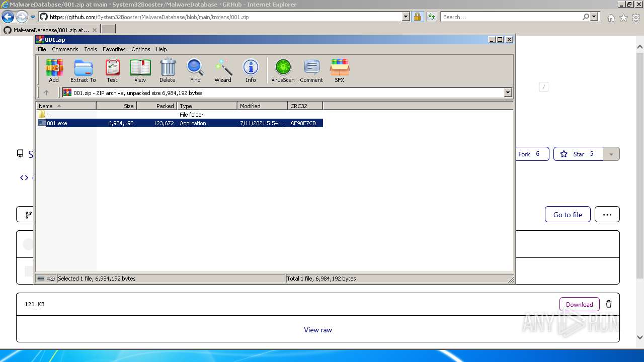Run VirusScan on the archive
The height and width of the screenshot is (362, 644).
283,70
